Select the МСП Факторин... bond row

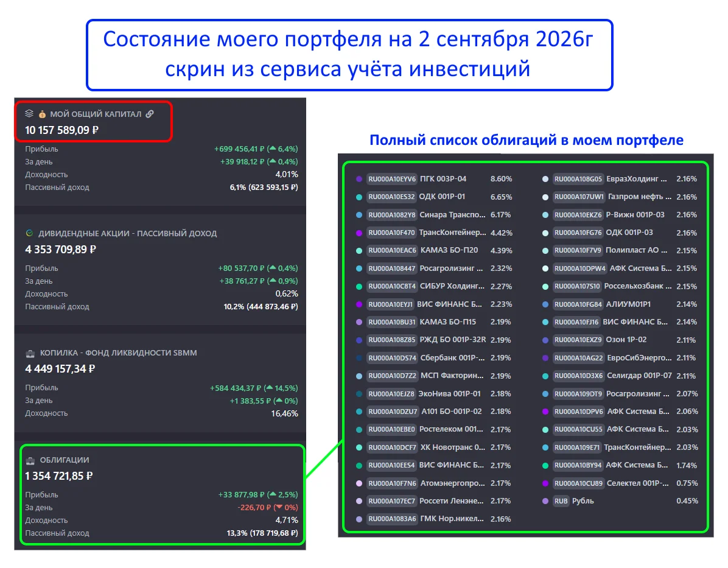452,376
